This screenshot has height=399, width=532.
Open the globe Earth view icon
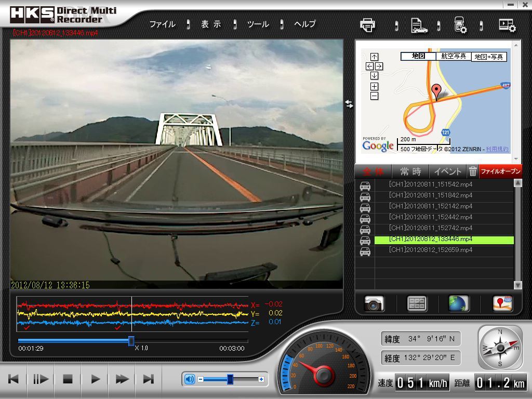click(459, 303)
